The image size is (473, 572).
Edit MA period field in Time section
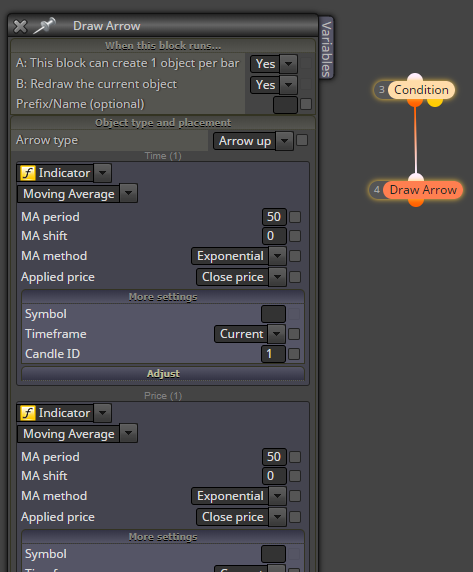point(274,217)
